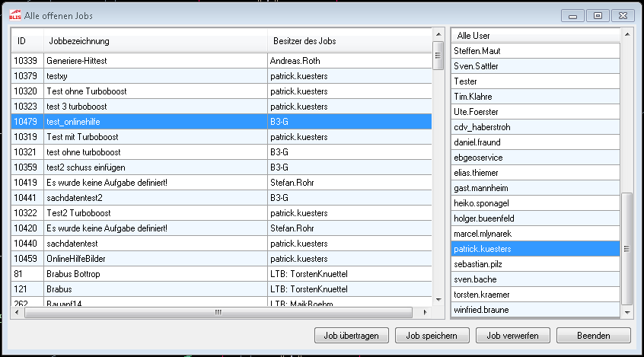
Task: Click the ID column header
Action: (x=23, y=40)
